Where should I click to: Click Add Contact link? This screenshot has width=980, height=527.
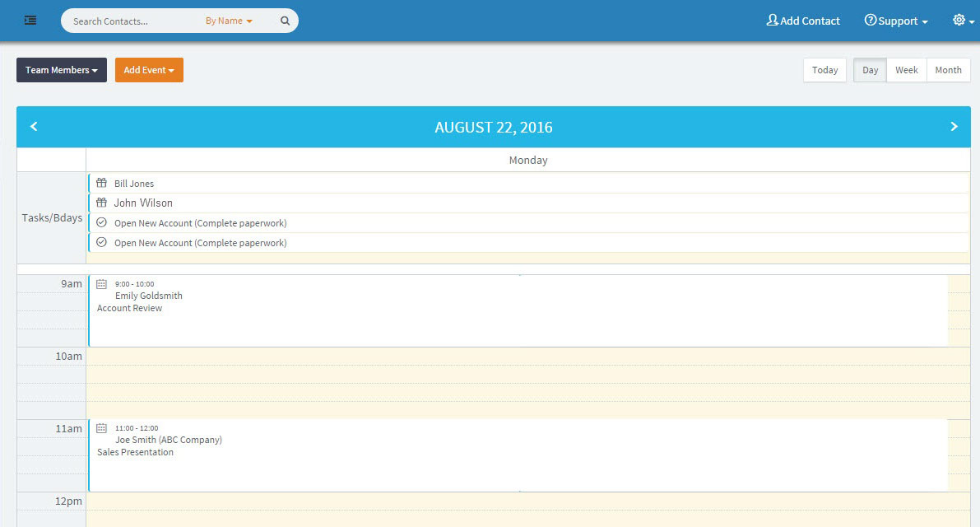803,21
